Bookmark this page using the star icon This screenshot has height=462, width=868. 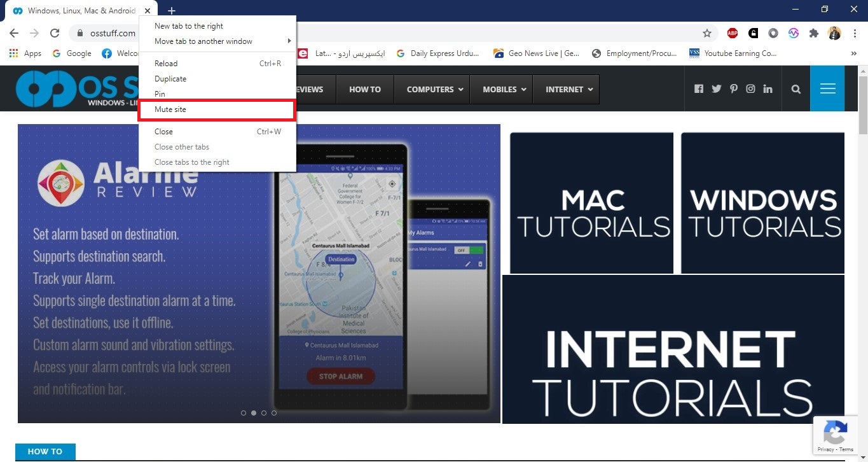(x=706, y=32)
